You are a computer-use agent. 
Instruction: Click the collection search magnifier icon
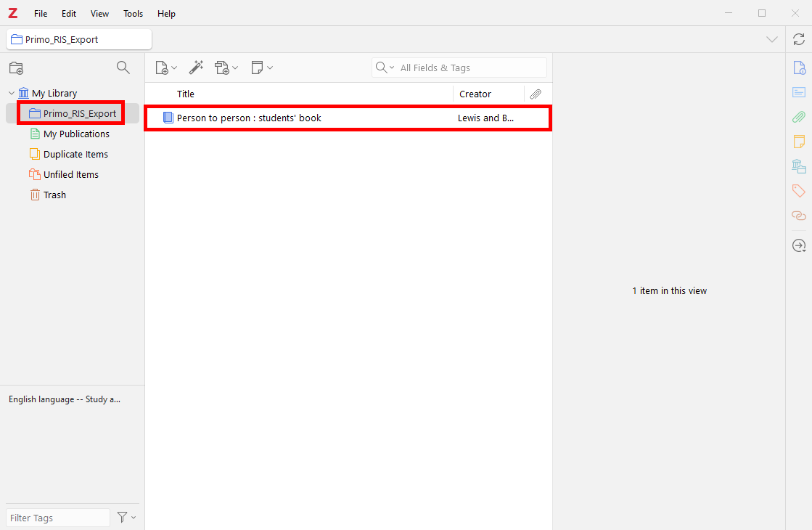click(123, 68)
